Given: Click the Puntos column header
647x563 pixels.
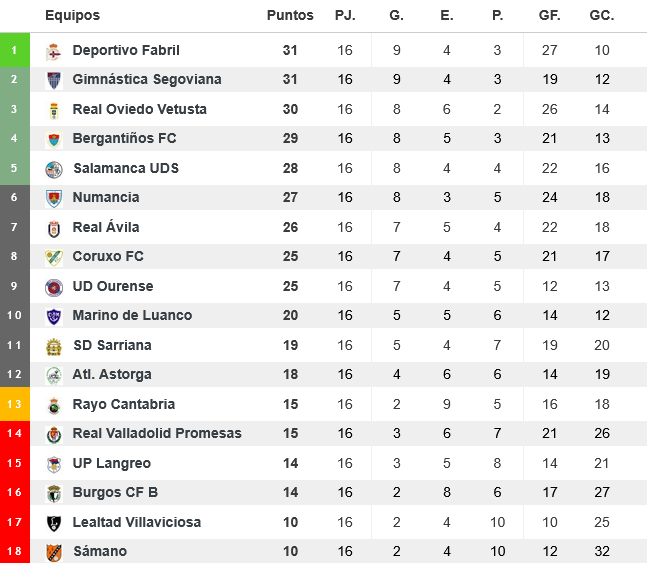Looking at the screenshot, I should 290,15.
